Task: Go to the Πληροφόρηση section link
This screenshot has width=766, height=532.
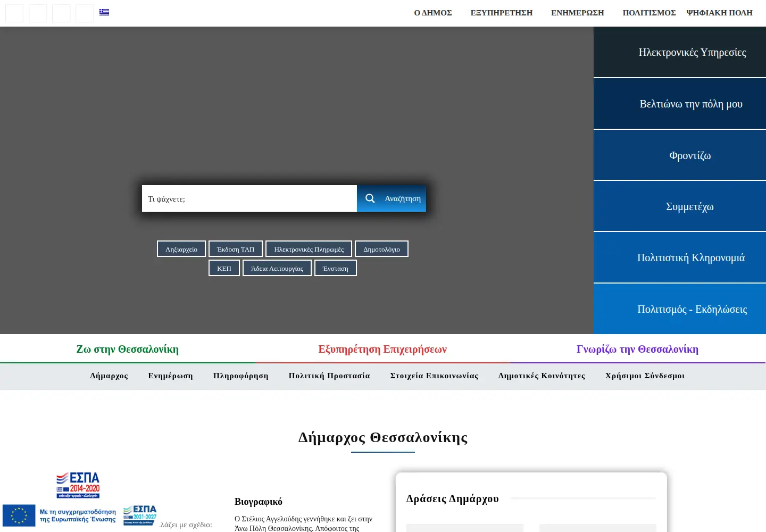Action: click(241, 376)
